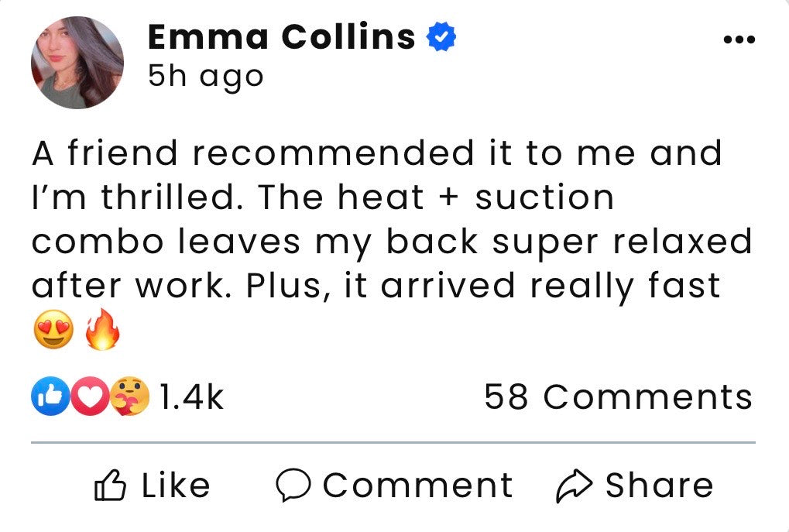Click the care hug reaction icon

128,397
